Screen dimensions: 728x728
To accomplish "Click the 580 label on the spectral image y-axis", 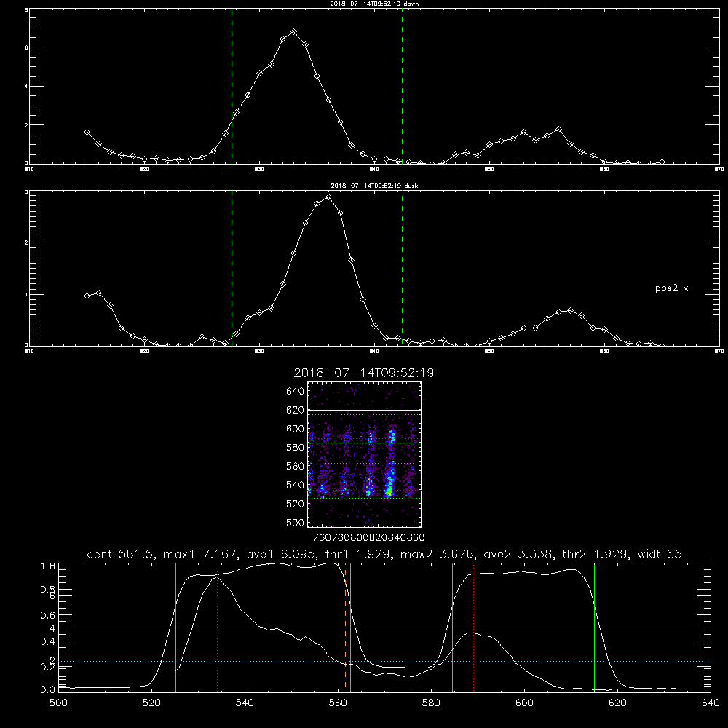I will tap(296, 448).
